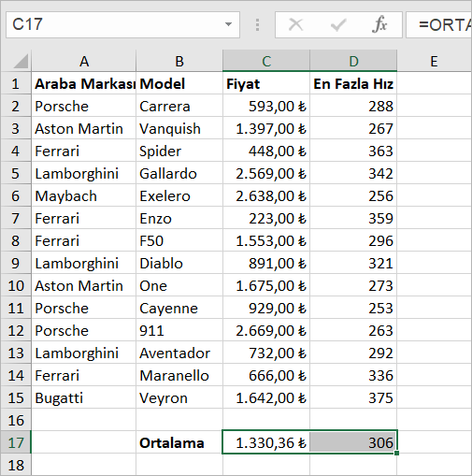Select column A header
This screenshot has width=472, height=476.
point(84,61)
